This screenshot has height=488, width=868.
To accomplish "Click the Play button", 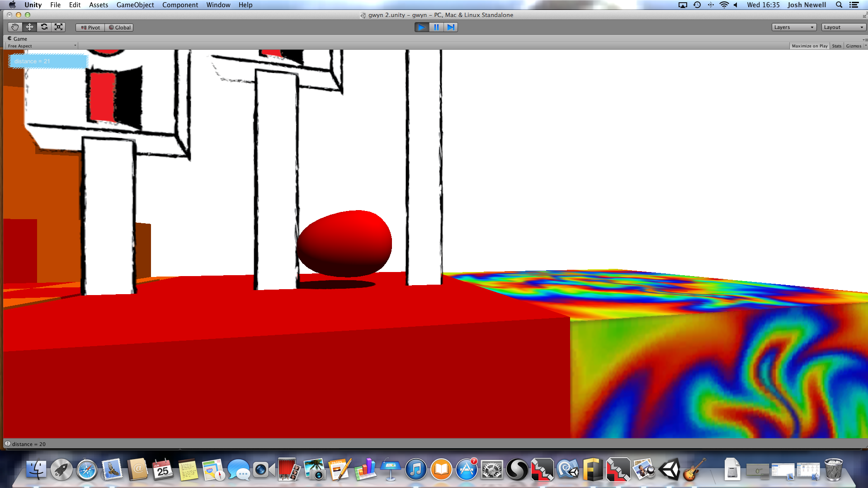I will (421, 27).
